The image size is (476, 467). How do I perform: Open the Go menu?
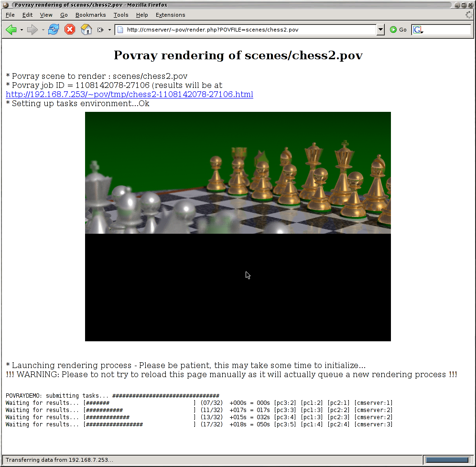click(x=64, y=15)
